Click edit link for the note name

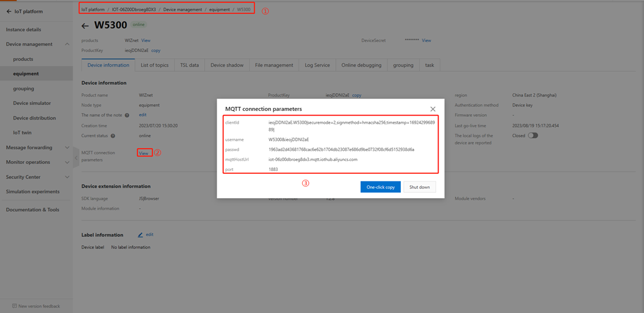tap(142, 115)
